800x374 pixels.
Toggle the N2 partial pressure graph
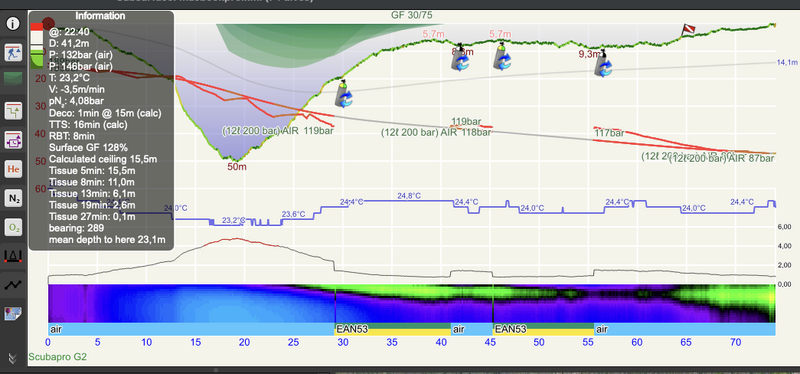click(x=12, y=198)
